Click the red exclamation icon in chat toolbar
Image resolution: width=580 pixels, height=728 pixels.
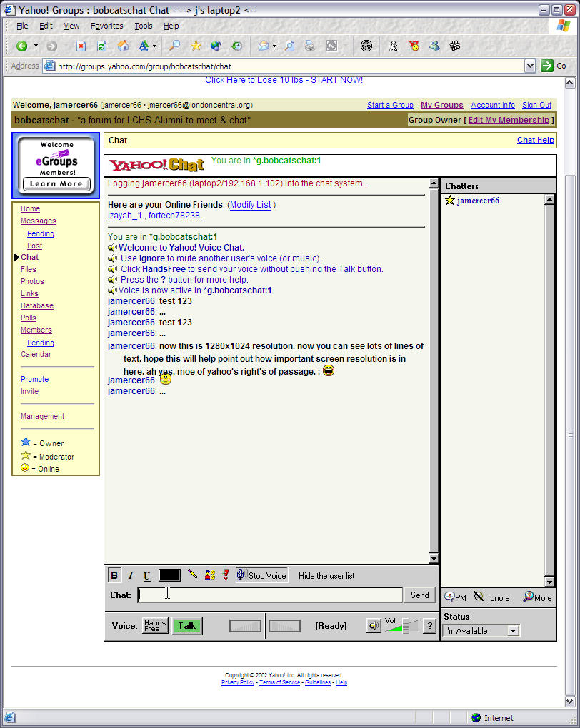click(226, 575)
